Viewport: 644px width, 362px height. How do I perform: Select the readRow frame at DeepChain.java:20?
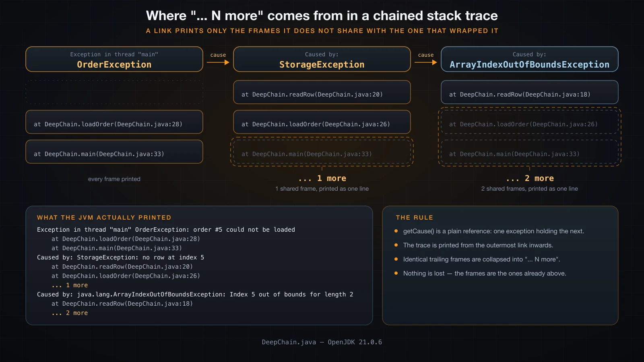[322, 92]
